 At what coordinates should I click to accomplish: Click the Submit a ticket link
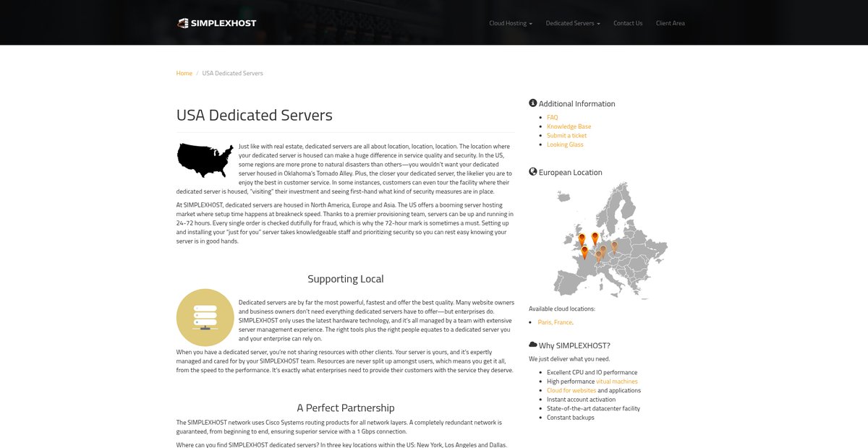point(567,135)
